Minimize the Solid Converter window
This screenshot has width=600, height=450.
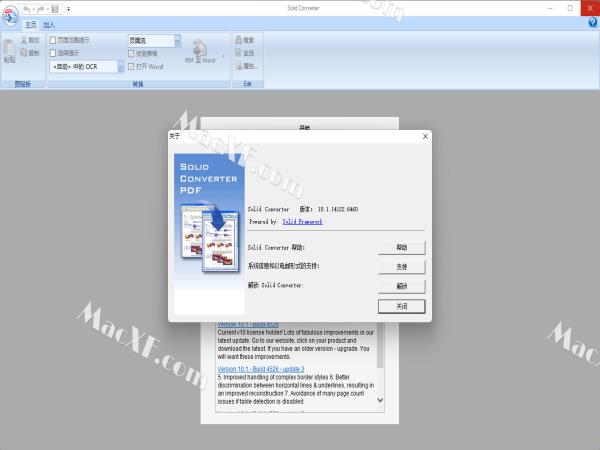(550, 8)
